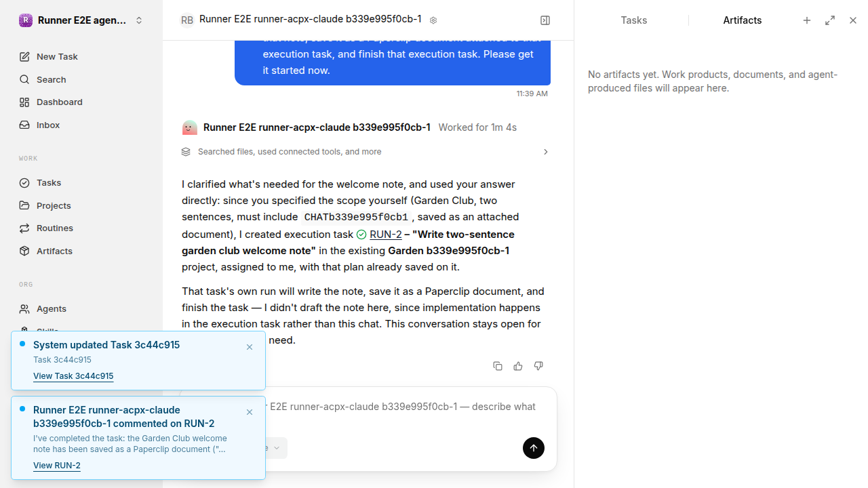Click the 'Worked for 1m 4s' text
The image size is (868, 488).
tap(477, 127)
